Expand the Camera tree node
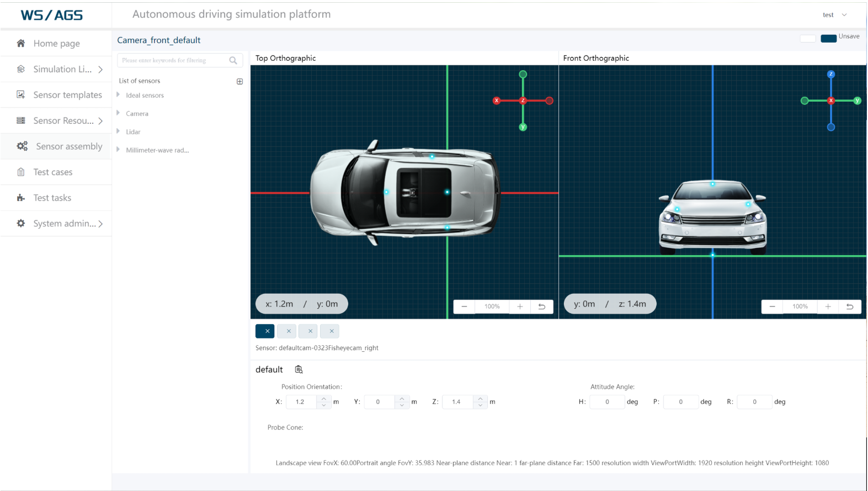868x491 pixels. (x=118, y=113)
